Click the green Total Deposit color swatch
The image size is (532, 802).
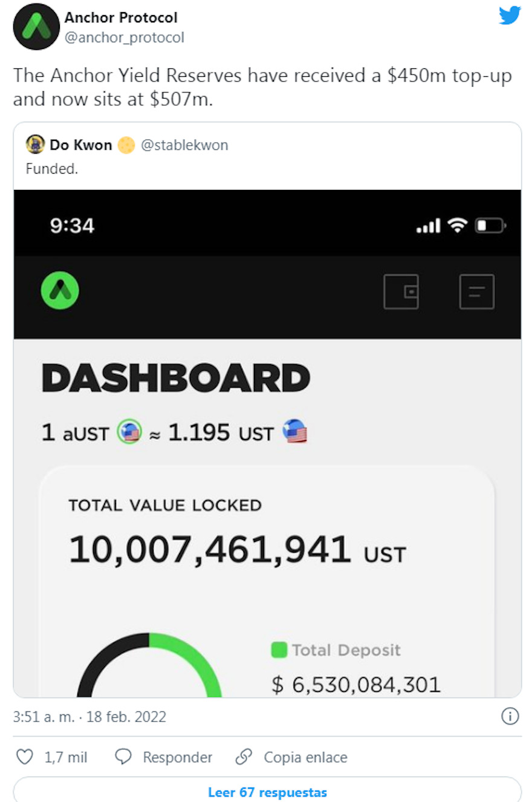(x=279, y=650)
